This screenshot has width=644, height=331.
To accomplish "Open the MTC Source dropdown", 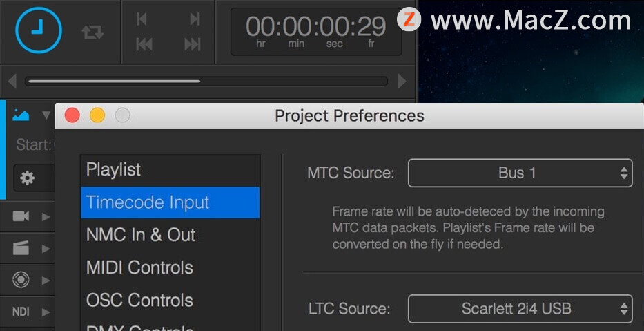I will pos(520,173).
